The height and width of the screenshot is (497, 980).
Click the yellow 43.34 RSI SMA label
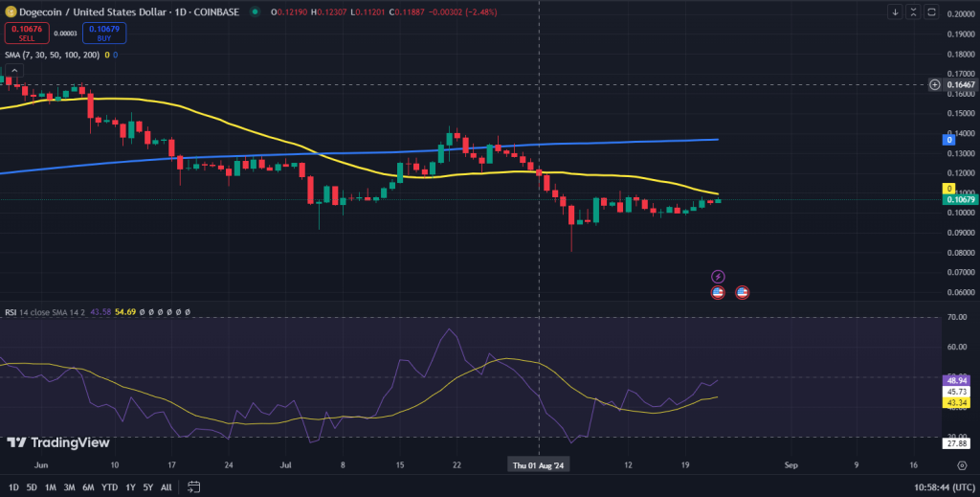[x=957, y=402]
